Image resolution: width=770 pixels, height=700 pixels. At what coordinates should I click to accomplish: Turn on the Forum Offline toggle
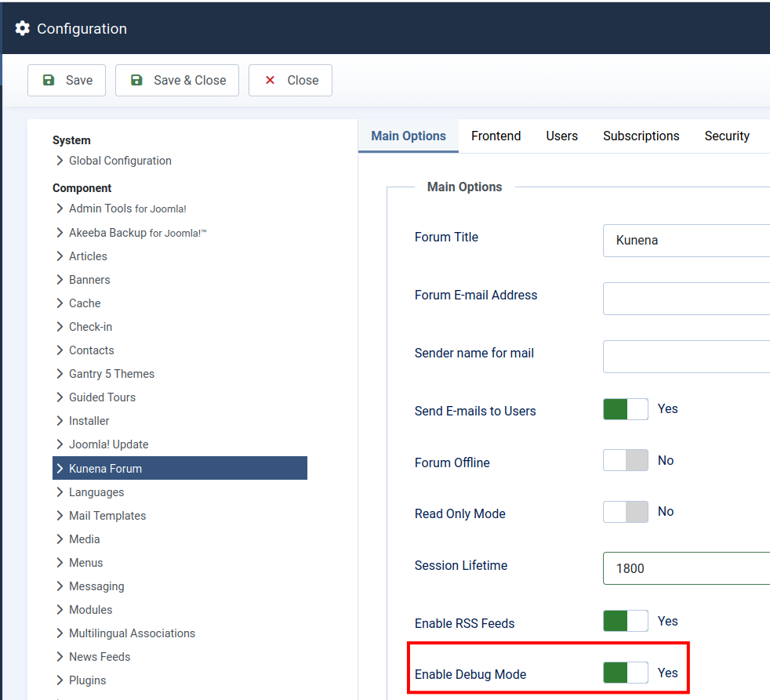pyautogui.click(x=625, y=461)
